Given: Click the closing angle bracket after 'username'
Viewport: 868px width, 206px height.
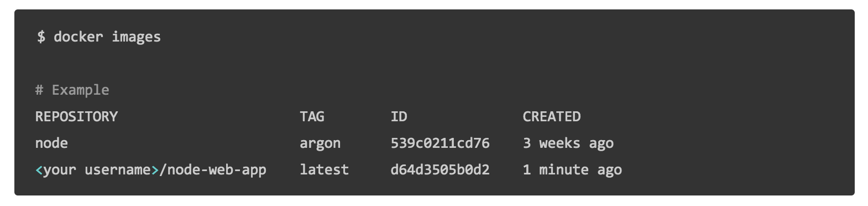Looking at the screenshot, I should (x=155, y=170).
